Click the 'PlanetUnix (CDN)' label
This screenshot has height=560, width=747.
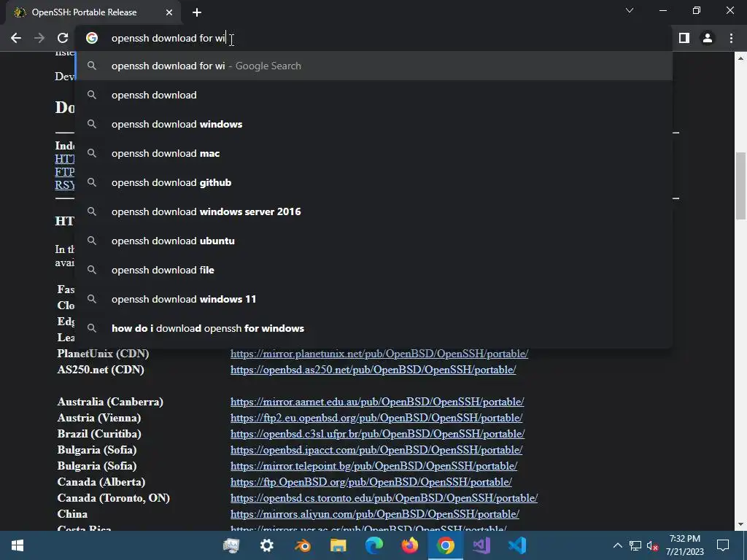[x=104, y=354]
